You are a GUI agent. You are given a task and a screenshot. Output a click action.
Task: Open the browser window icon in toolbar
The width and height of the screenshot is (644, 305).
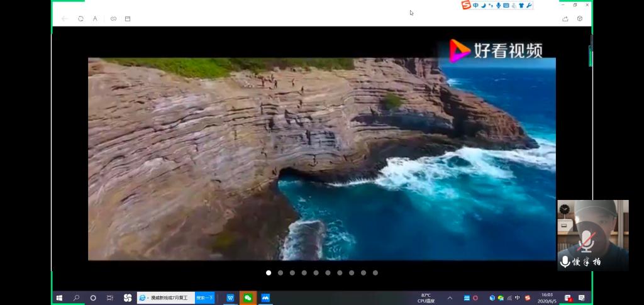128,19
